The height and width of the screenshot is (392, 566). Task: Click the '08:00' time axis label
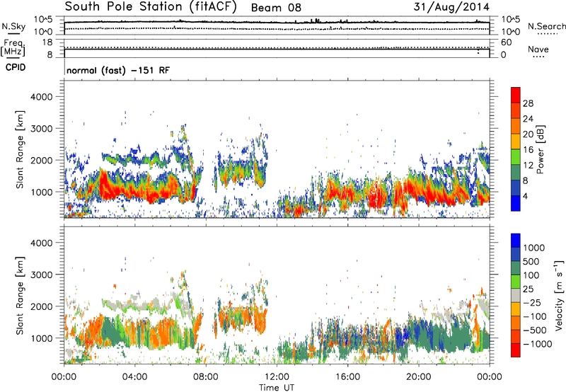pos(206,377)
